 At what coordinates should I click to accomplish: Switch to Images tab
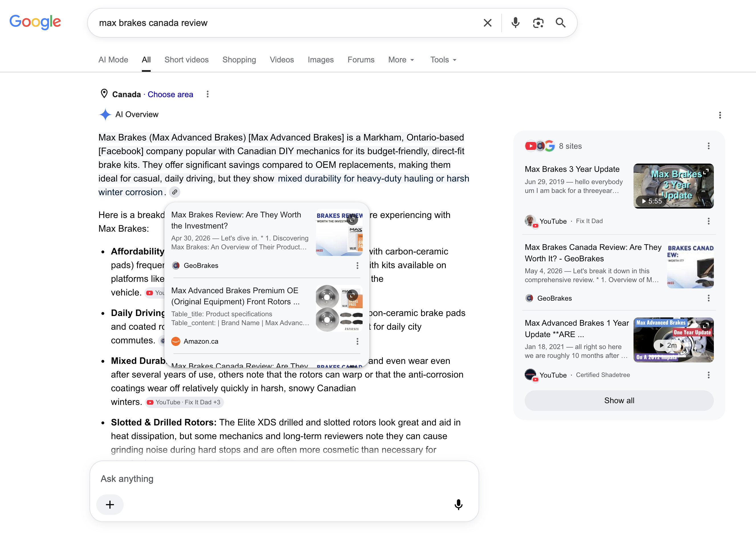[x=321, y=60]
